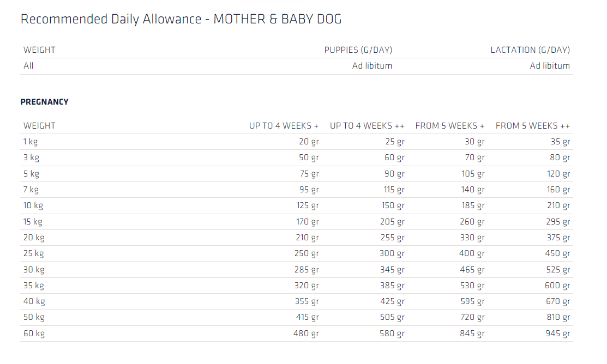This screenshot has width=607, height=364.
Task: Click the UP TO 4 WEEKS ++ header
Action: tap(367, 126)
